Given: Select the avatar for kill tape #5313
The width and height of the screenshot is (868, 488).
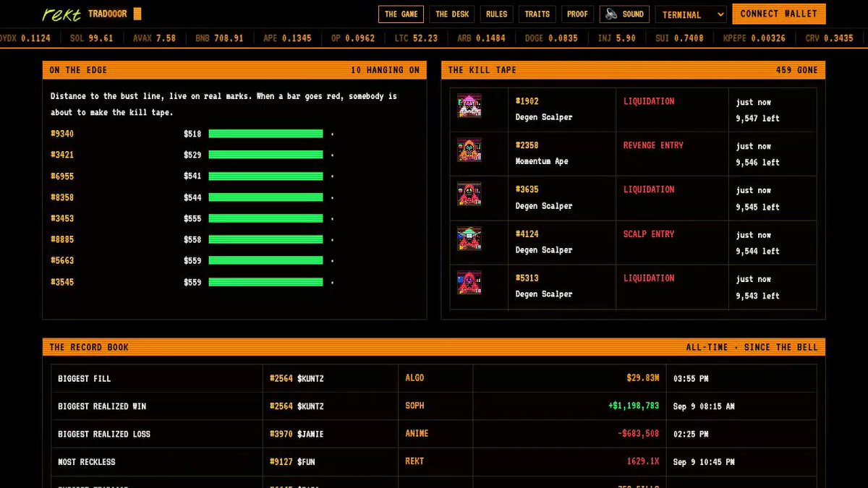Looking at the screenshot, I should tap(469, 283).
